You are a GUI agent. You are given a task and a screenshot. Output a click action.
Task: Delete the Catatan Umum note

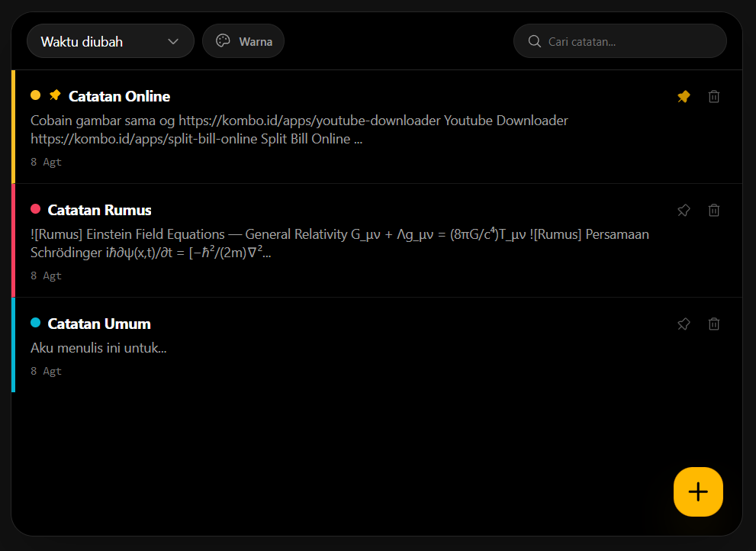click(x=714, y=324)
